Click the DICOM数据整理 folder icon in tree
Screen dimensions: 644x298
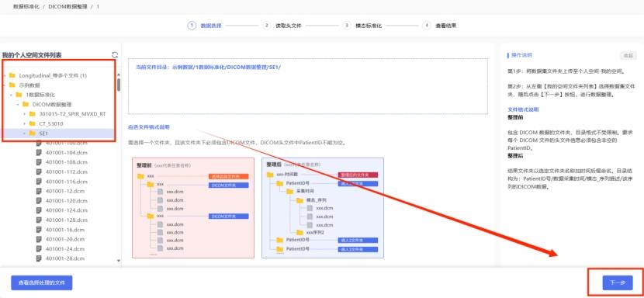pos(26,105)
